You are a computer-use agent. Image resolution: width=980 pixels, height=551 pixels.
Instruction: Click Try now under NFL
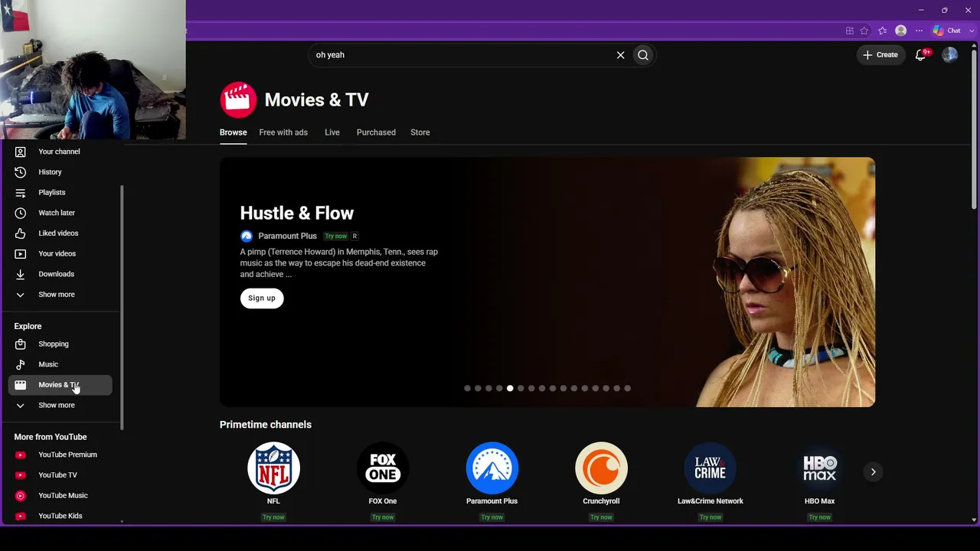[x=273, y=517]
